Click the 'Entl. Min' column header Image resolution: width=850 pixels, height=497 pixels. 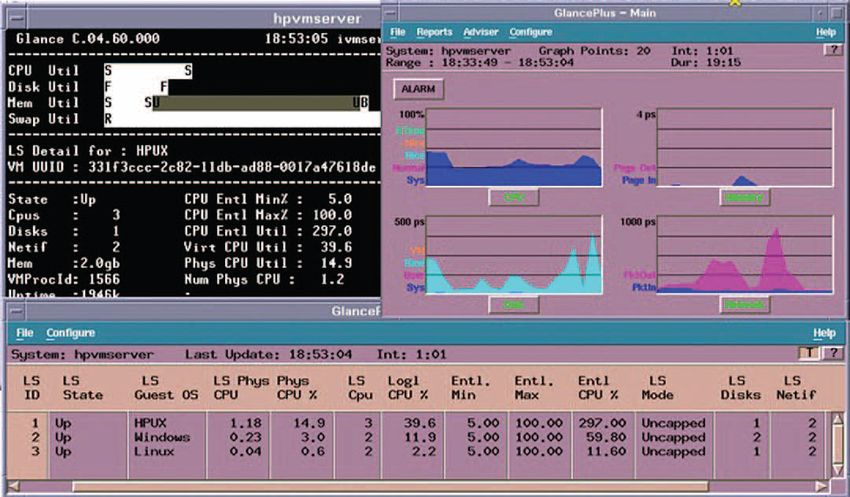click(471, 388)
